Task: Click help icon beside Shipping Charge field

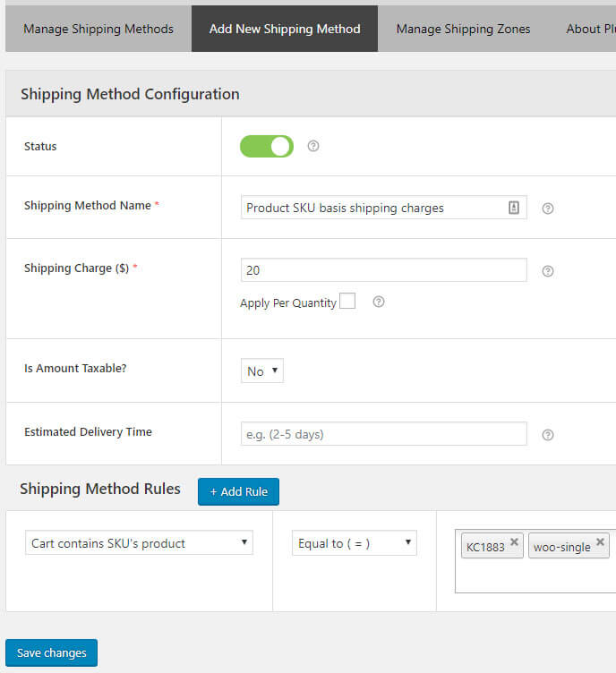Action: 548,271
